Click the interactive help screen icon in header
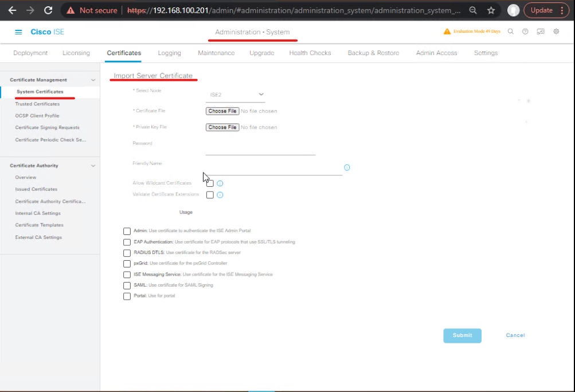The image size is (575, 392). coord(541,32)
